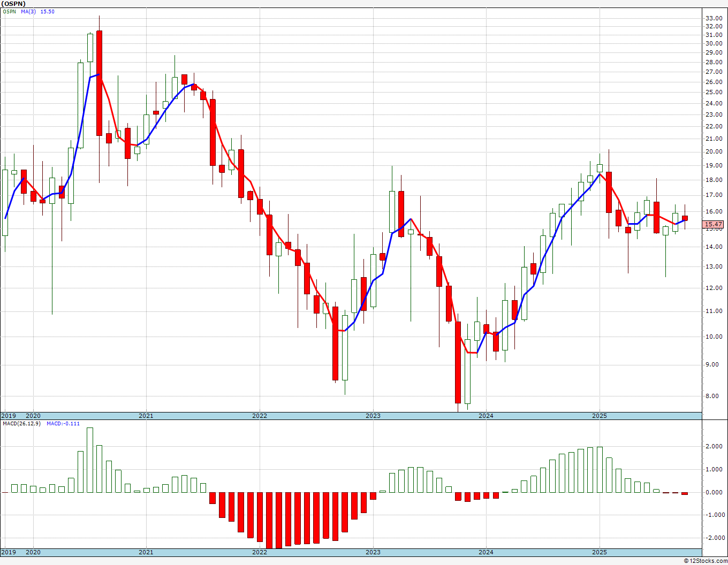Image resolution: width=728 pixels, height=565 pixels.
Task: Click the (OSPN) chart title
Action: (x=13, y=4)
